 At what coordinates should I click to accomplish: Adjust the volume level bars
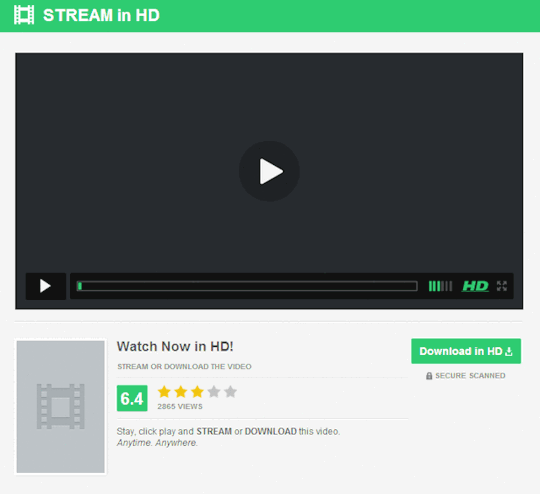pyautogui.click(x=440, y=286)
